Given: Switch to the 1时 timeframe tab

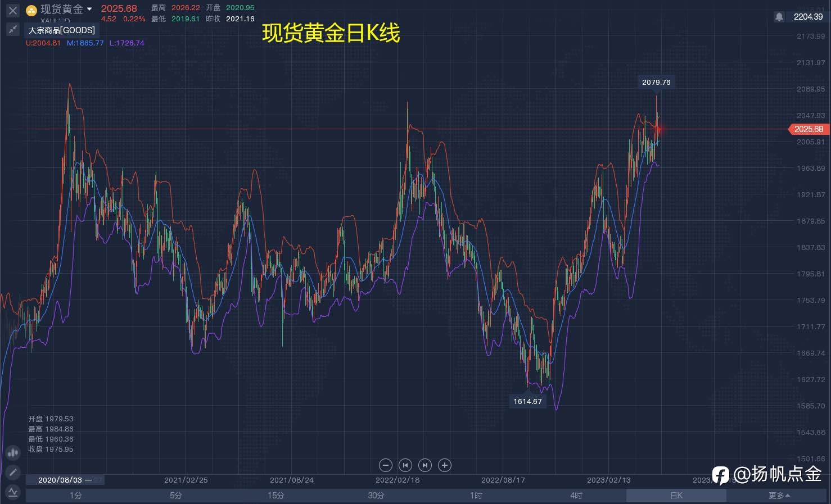Looking at the screenshot, I should (x=476, y=496).
